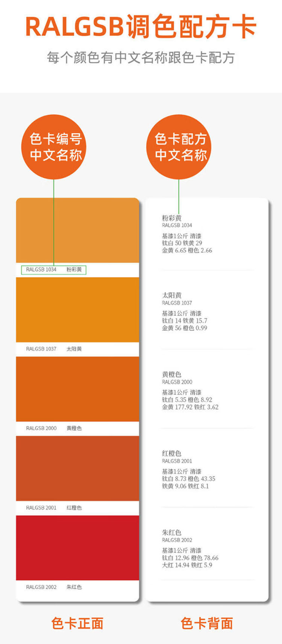
Task: Click front label text RALGSB 2002
Action: (41, 587)
